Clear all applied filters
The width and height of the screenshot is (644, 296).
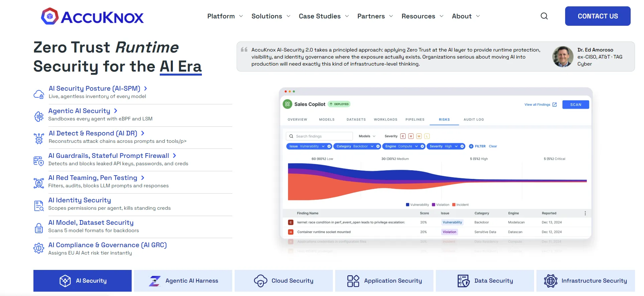click(493, 146)
